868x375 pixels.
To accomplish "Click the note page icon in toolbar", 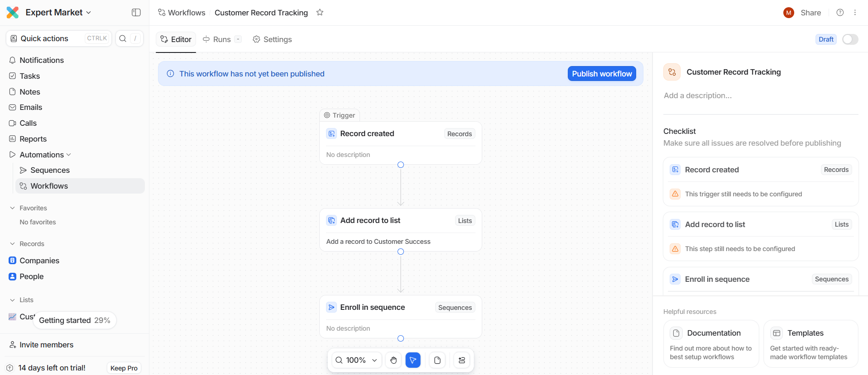I will coord(437,360).
